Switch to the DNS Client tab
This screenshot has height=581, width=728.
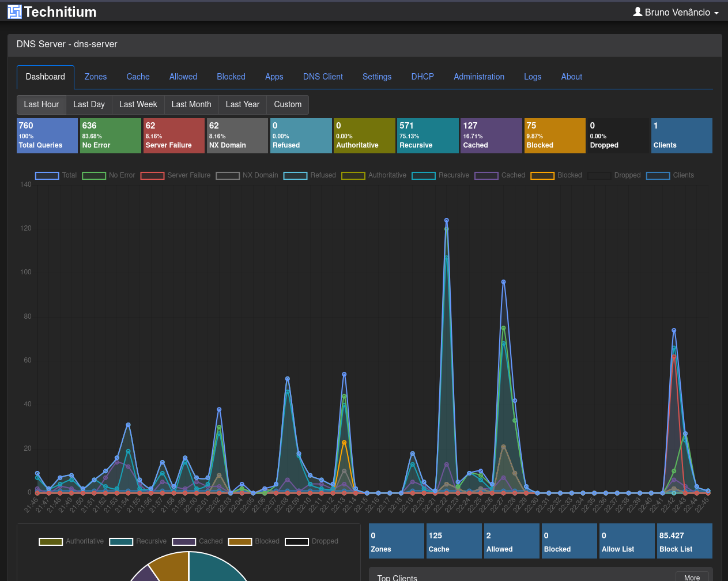tap(323, 77)
